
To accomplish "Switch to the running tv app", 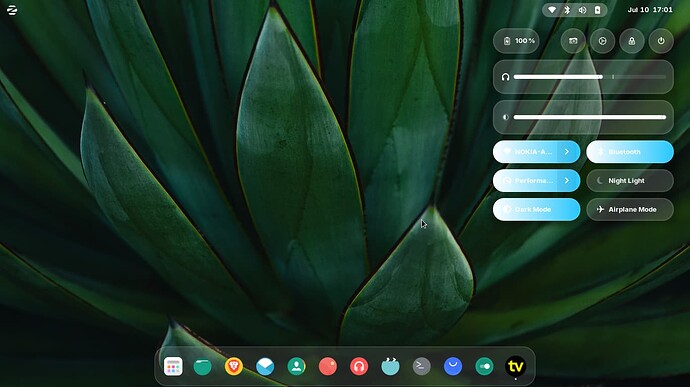I will 515,366.
